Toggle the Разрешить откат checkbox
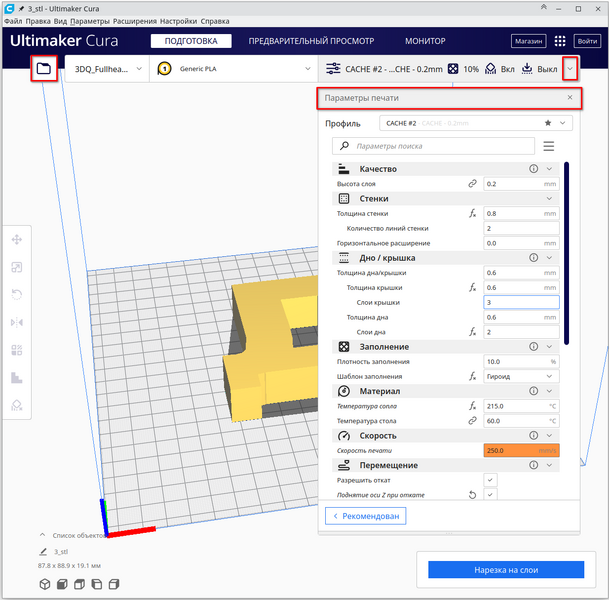The width and height of the screenshot is (609, 600). tap(490, 480)
